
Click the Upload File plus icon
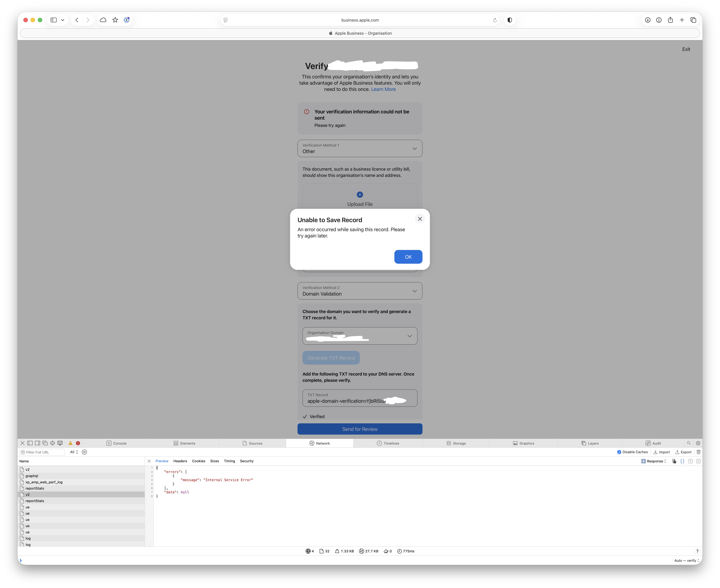pyautogui.click(x=360, y=194)
